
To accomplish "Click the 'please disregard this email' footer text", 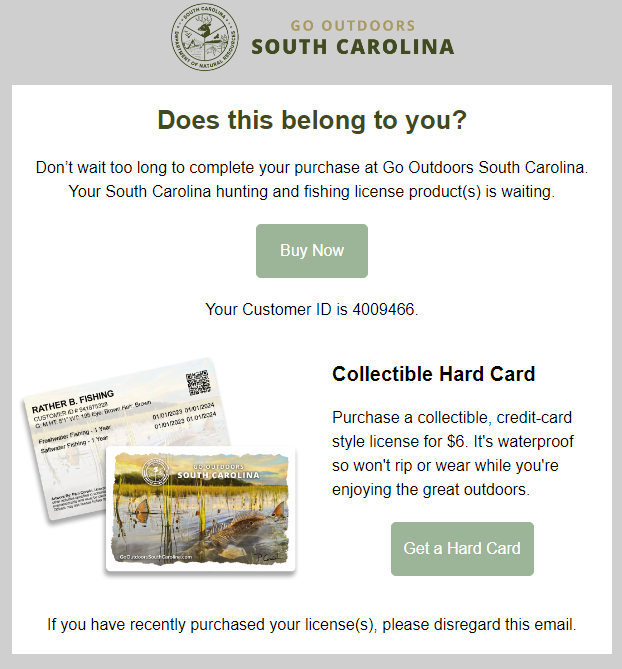I will click(x=479, y=625).
